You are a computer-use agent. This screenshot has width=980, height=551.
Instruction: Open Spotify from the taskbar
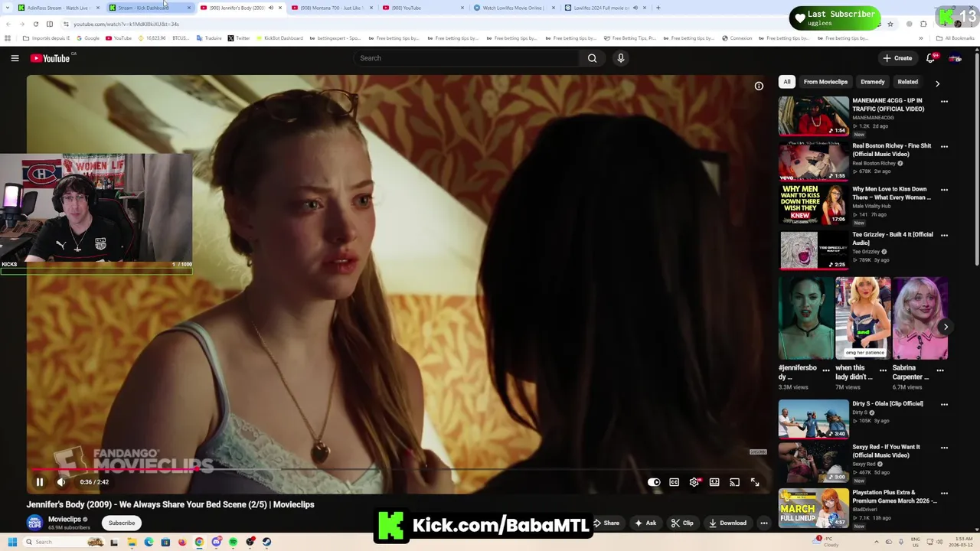[x=233, y=542]
